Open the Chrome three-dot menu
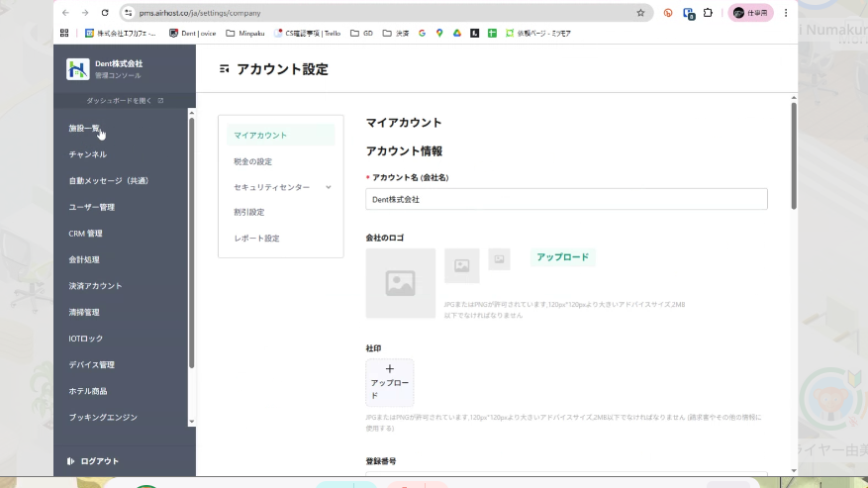The image size is (868, 488). [786, 13]
